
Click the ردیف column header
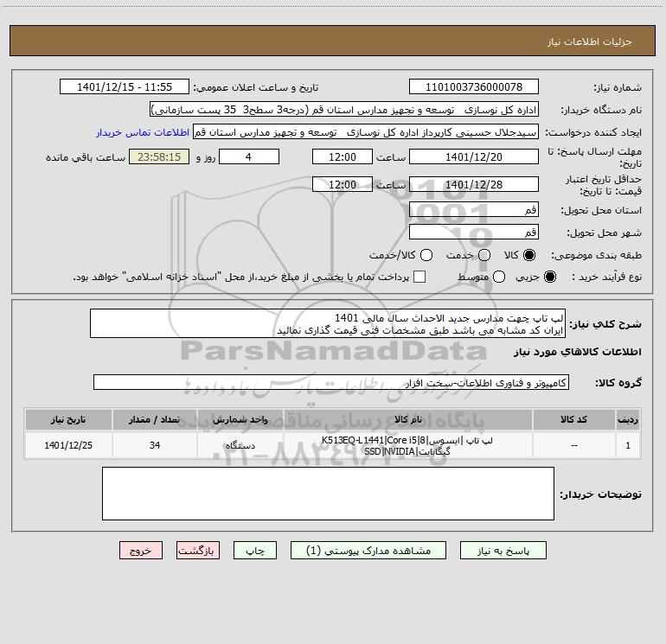pyautogui.click(x=628, y=419)
